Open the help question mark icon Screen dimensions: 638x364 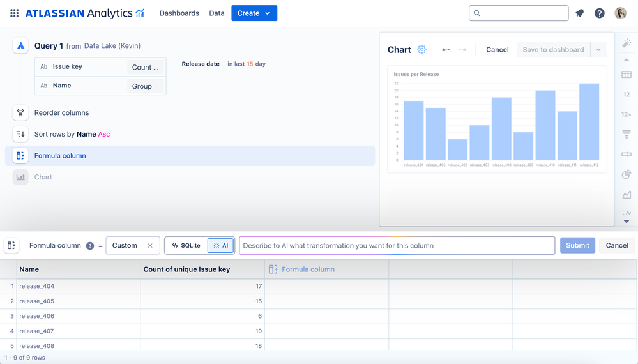[x=599, y=13]
